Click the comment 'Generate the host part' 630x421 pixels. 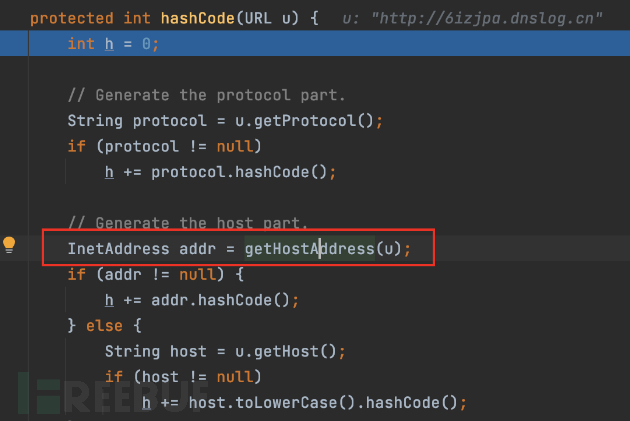(x=188, y=223)
